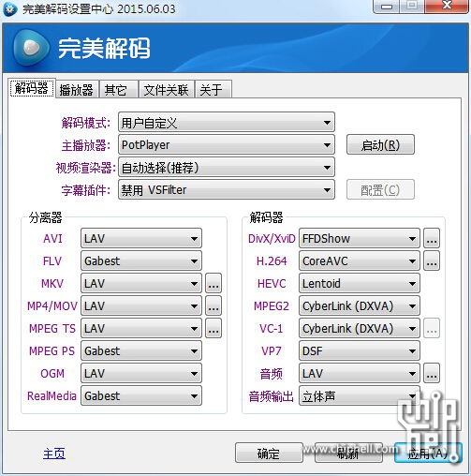Open the 音频 decoder settings ellipsis button
This screenshot has height=476, width=471.
[432, 373]
